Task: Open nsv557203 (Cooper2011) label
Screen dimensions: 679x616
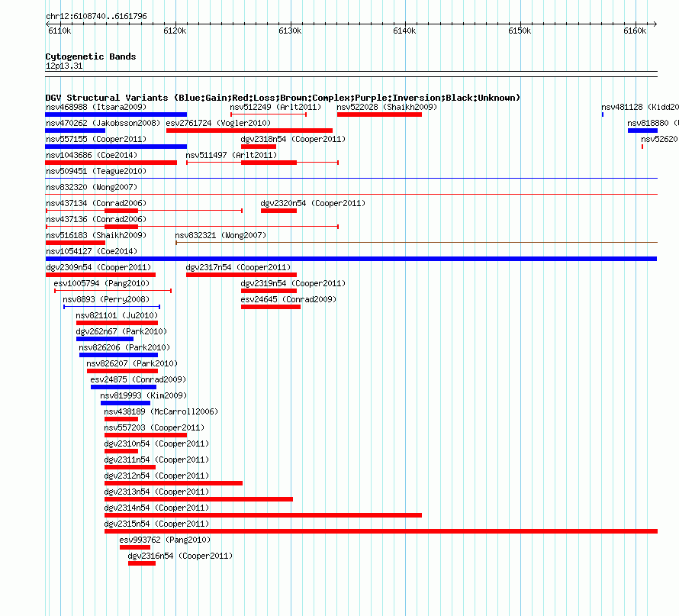Action: [154, 427]
